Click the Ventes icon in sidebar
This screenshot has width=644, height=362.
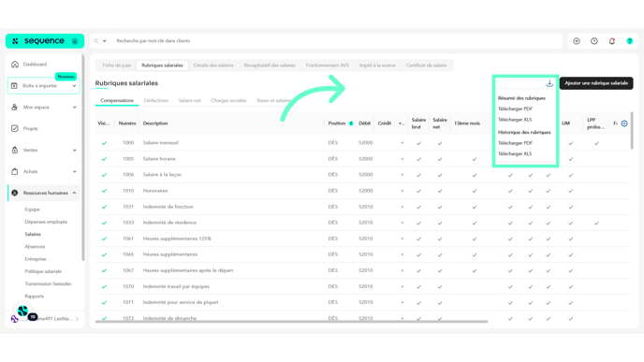tap(15, 151)
